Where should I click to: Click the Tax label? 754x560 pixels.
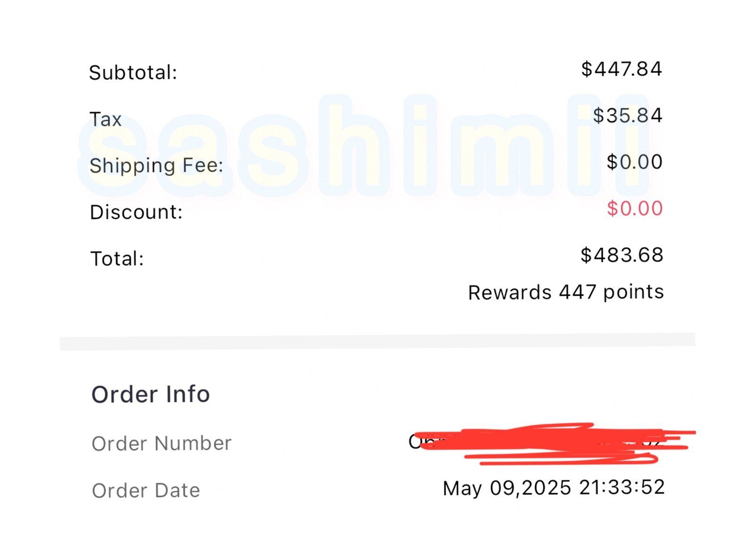[x=106, y=119]
